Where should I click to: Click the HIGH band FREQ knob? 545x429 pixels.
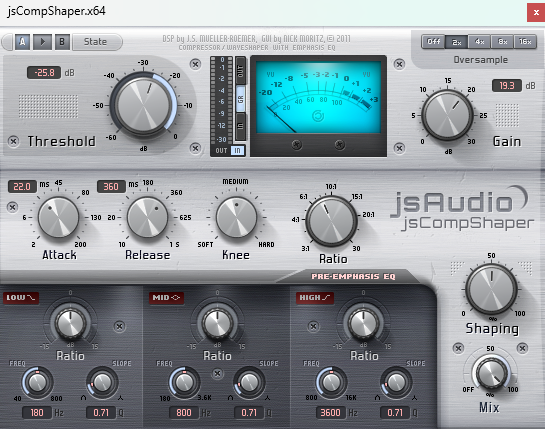[331, 382]
